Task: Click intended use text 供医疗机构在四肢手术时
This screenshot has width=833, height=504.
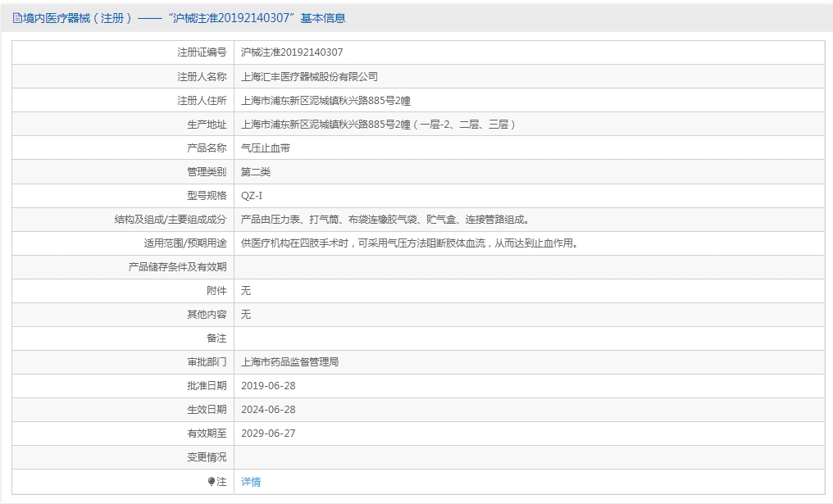Action: (410, 243)
